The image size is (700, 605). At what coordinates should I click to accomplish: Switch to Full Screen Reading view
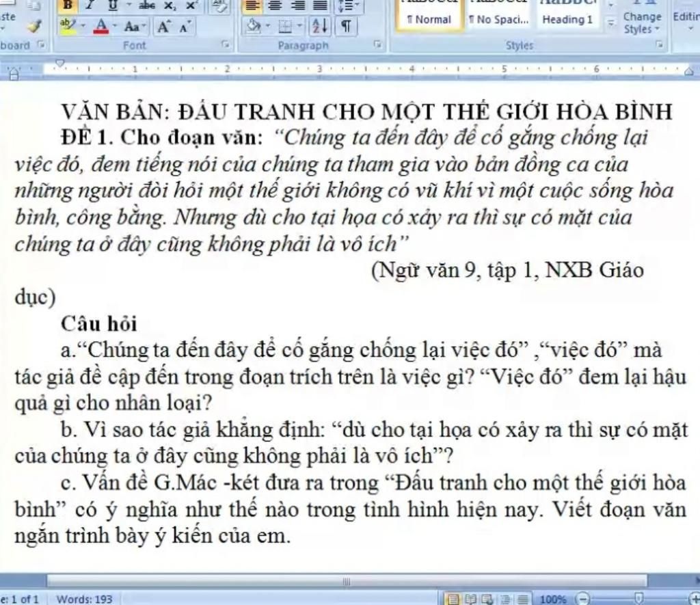point(470,600)
